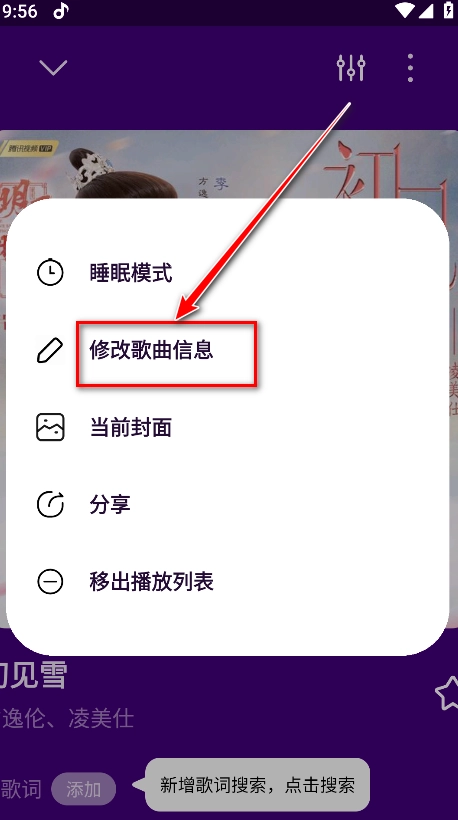The height and width of the screenshot is (820, 458).
Task: Open 当前封面 option
Action: 131,427
